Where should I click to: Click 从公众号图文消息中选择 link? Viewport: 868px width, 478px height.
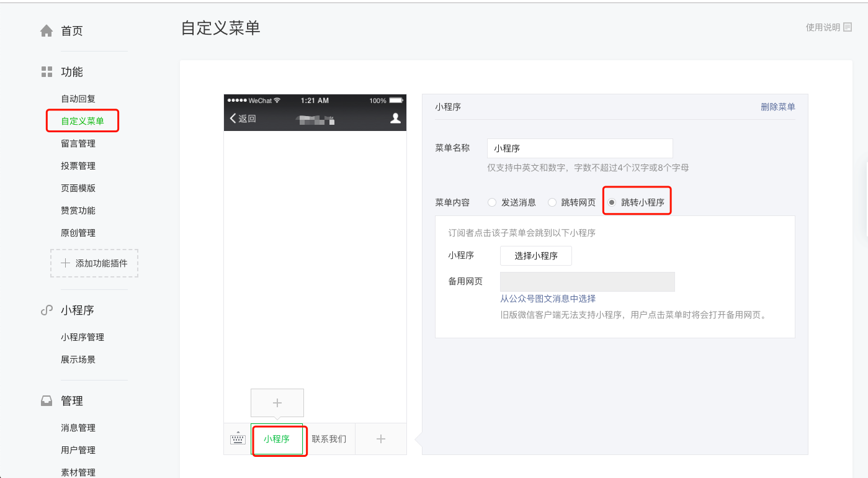coord(548,299)
